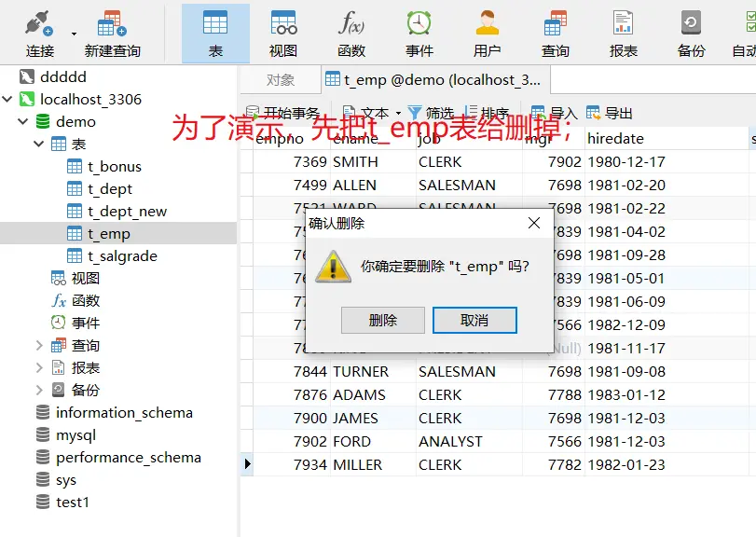Screen dimensions: 756x537
Task: Click the ANALYST job cell
Action: click(469, 442)
